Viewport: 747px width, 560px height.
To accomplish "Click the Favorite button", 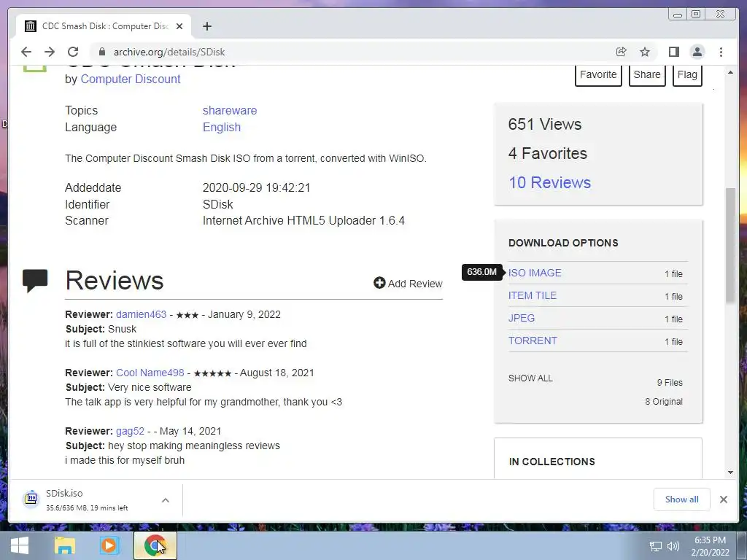I will [x=598, y=75].
